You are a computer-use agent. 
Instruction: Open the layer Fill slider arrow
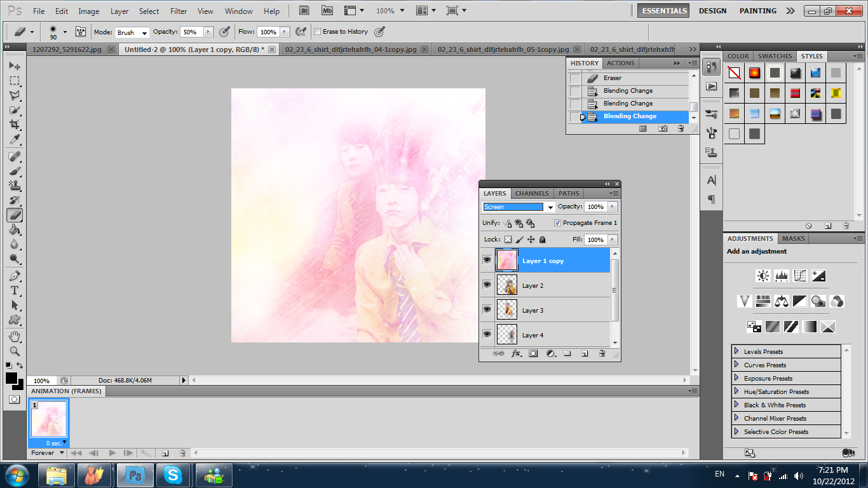(613, 240)
